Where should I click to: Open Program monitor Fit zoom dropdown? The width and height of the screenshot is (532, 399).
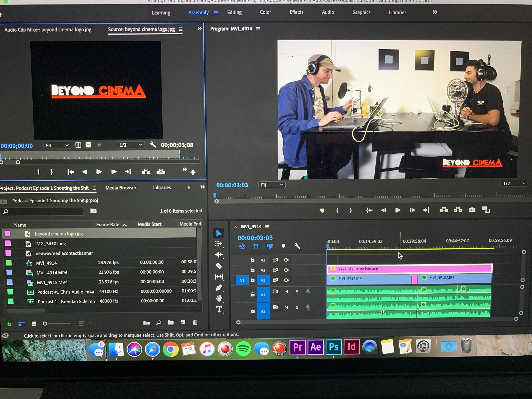(x=272, y=185)
